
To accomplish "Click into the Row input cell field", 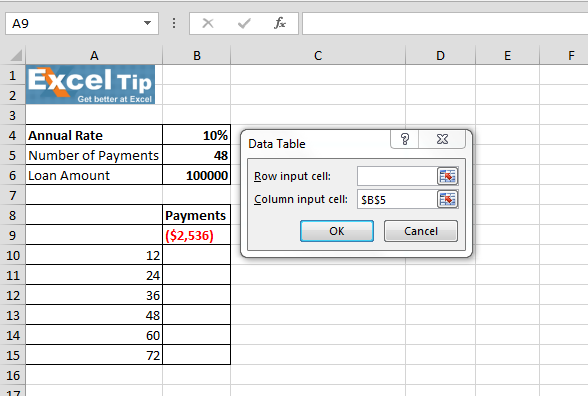I will coord(397,176).
